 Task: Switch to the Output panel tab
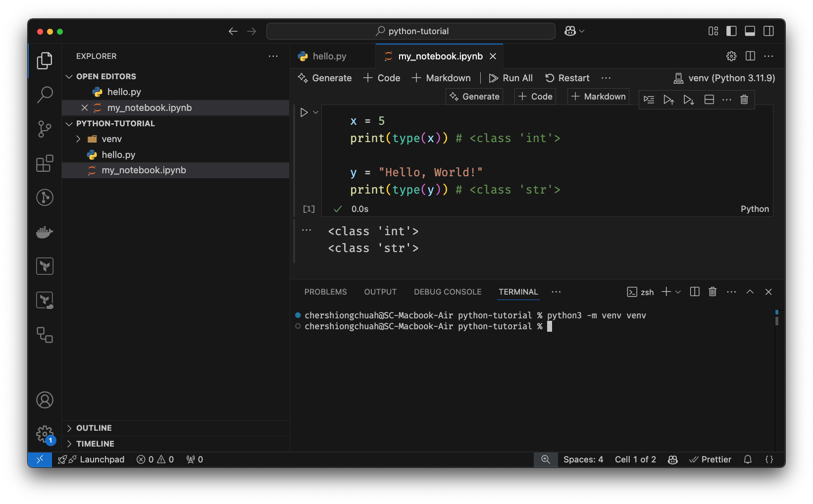tap(380, 292)
